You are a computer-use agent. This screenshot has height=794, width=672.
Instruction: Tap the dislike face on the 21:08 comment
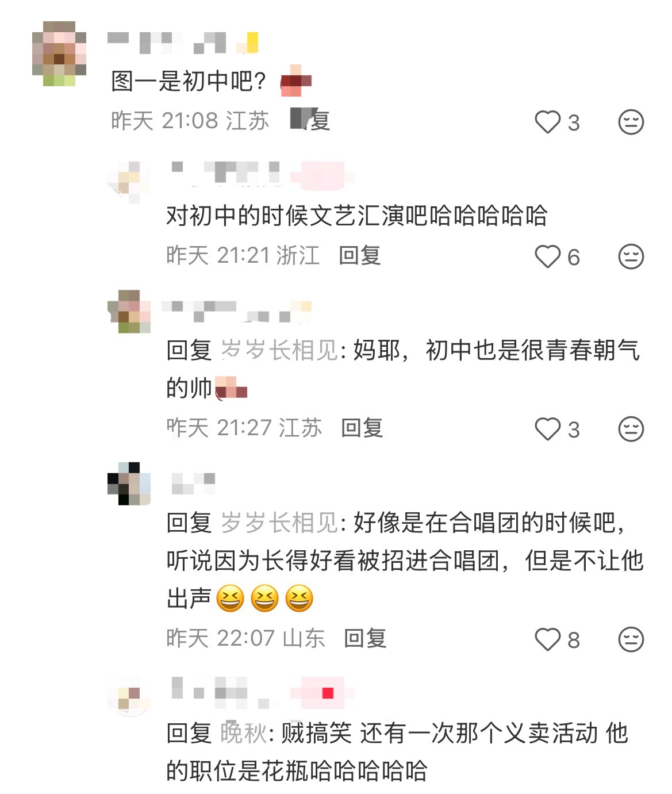pyautogui.click(x=631, y=122)
